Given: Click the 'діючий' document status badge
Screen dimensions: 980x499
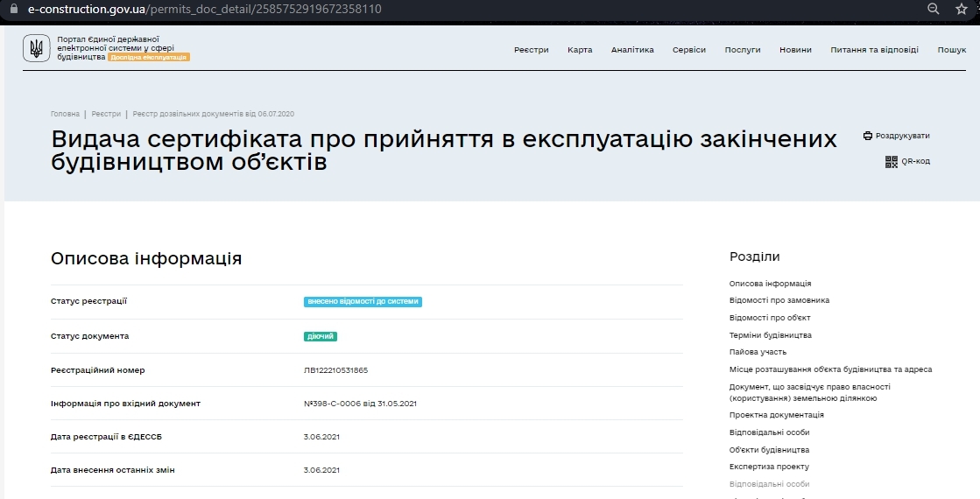Looking at the screenshot, I should coord(320,337).
